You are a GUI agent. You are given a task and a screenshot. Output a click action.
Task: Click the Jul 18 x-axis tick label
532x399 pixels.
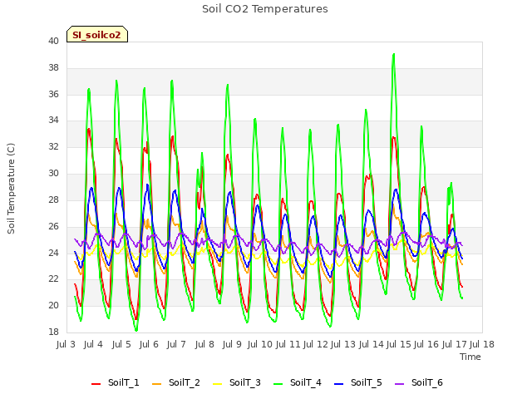tap(482, 344)
